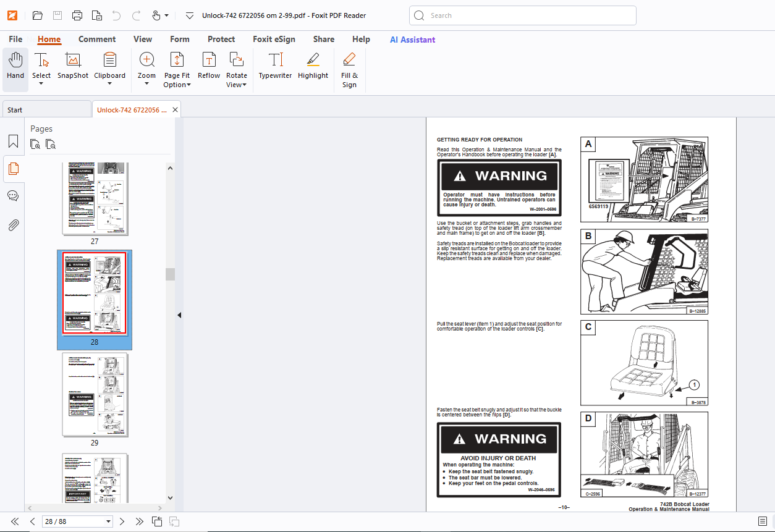Image resolution: width=775 pixels, height=532 pixels.
Task: Open page number dropdown showing 28 / 88
Action: click(x=109, y=521)
